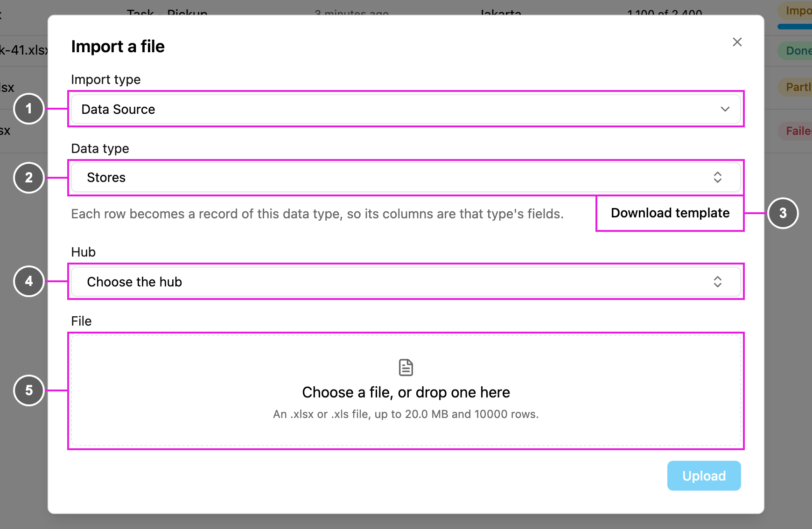Click the Done status badge behind the dialog
Screen dimensions: 812x529
coord(796,51)
